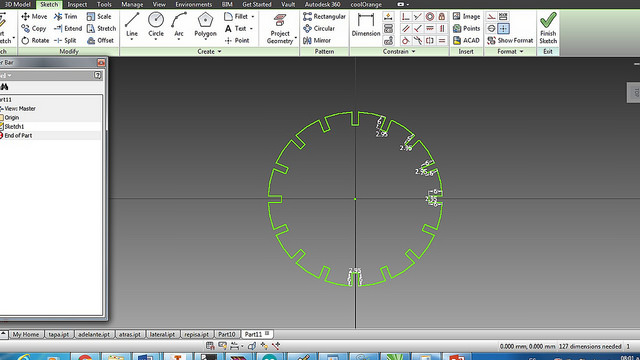Switch to tapa.ipt document tab
The image size is (640, 360).
tap(58, 334)
